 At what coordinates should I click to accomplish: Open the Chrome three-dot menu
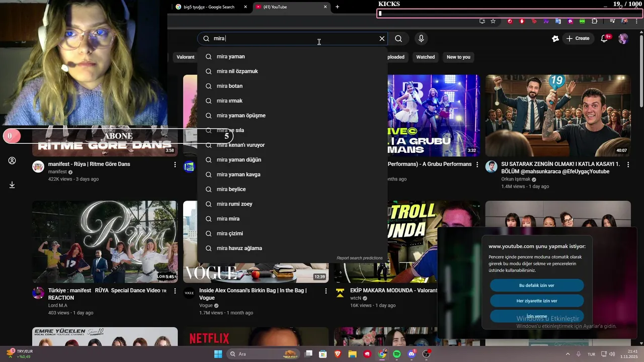636,21
